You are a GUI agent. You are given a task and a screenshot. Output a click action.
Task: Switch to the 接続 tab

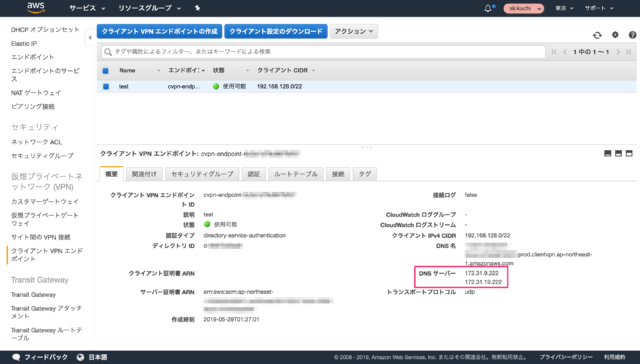338,174
